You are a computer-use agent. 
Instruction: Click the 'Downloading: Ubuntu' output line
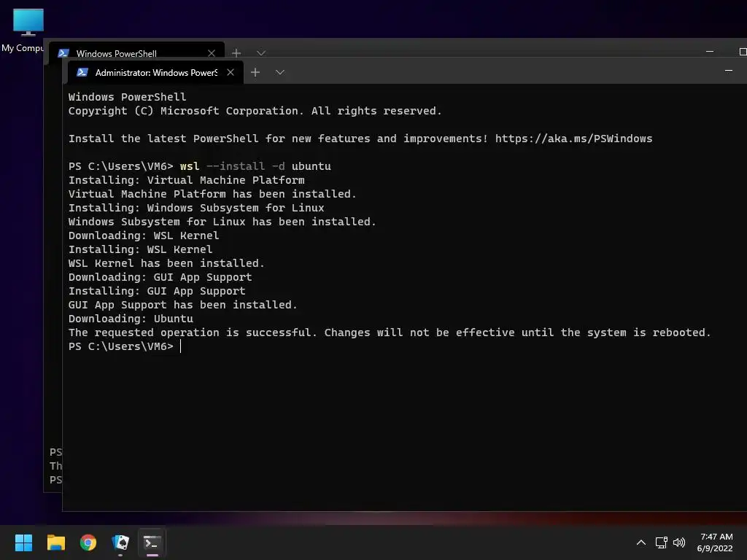click(x=131, y=319)
